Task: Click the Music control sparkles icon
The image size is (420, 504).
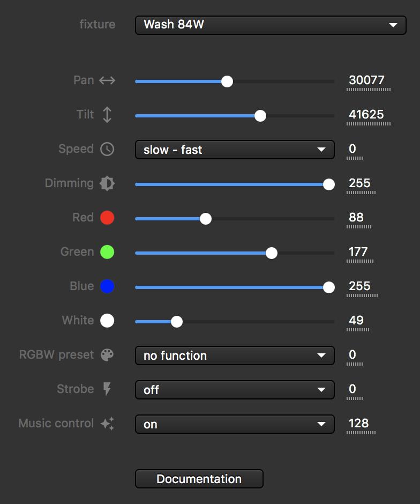Action: [x=107, y=424]
